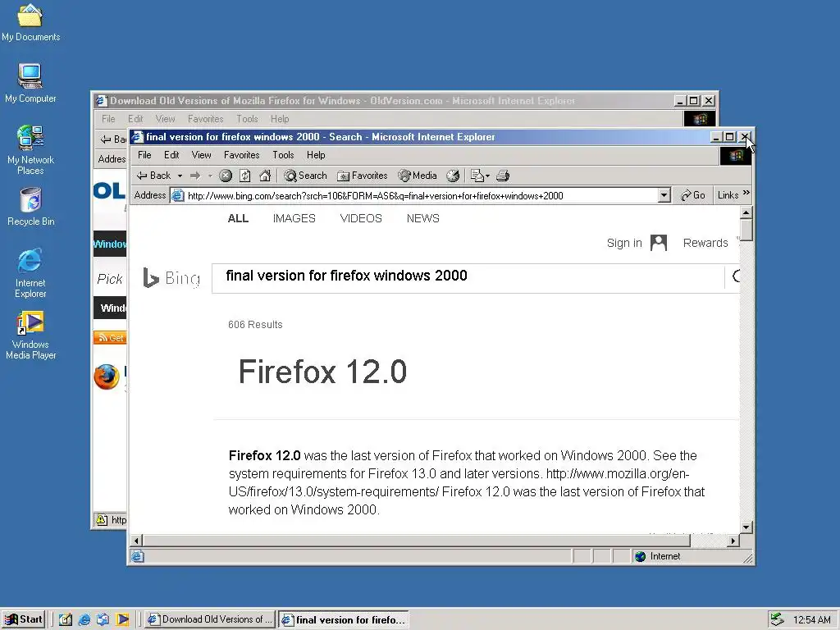The image size is (840, 630).
Task: Click Help menu in OldVersion window
Action: pos(280,119)
